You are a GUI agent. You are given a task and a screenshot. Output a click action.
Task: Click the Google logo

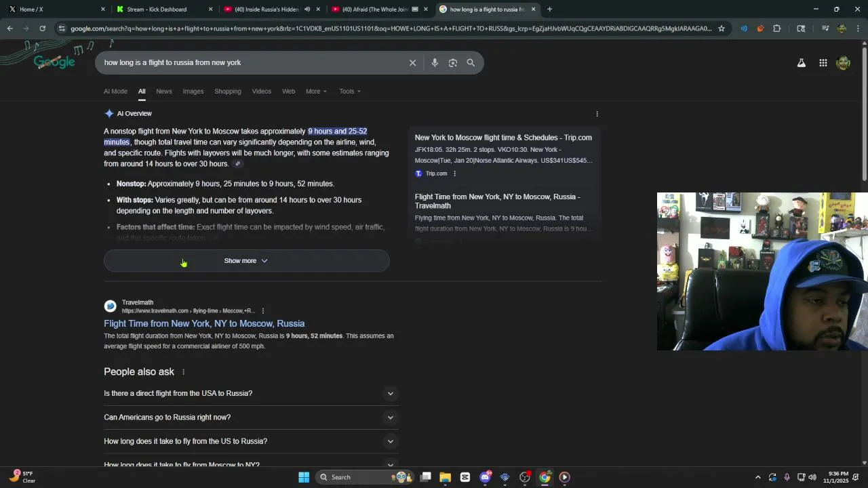(x=54, y=62)
